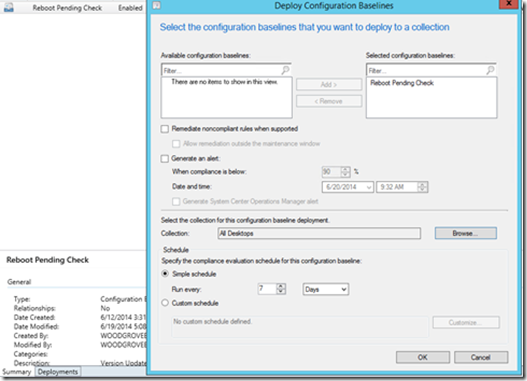Viewport: 527px width, 381px height.
Task: Toggle Generate System Center Operations Manager alert
Action: [x=176, y=202]
